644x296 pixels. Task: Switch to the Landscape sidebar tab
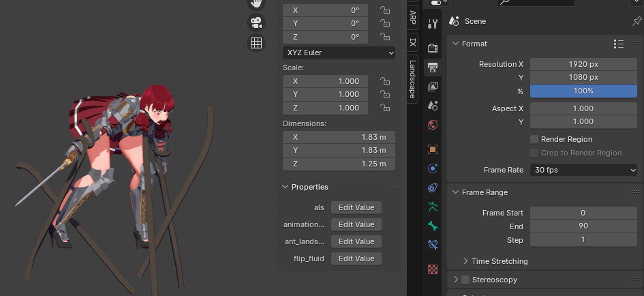pyautogui.click(x=412, y=78)
